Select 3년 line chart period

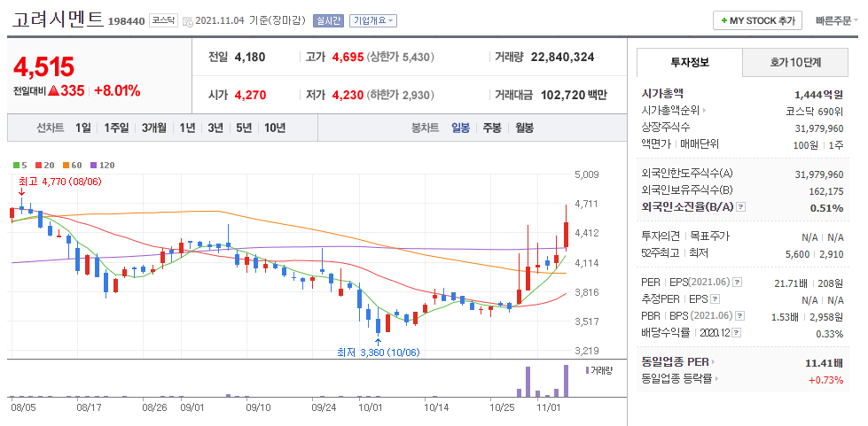pos(215,128)
